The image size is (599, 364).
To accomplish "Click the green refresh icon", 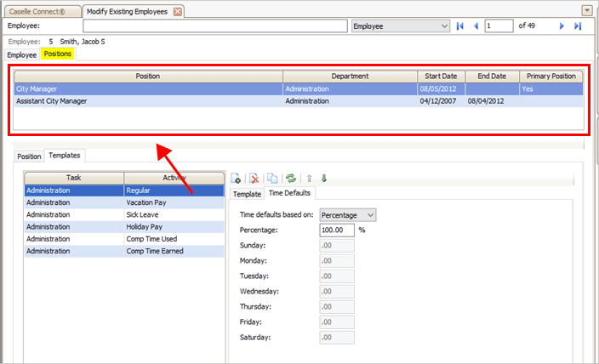I will (291, 178).
